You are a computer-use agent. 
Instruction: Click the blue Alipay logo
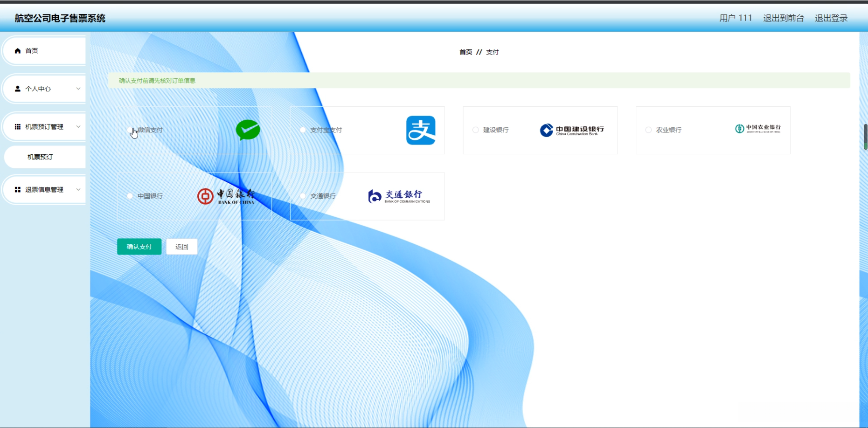421,130
